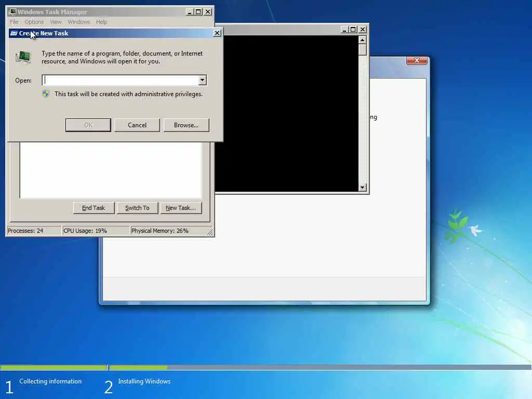Open the Help menu in Task Manager
Image resolution: width=532 pixels, height=399 pixels.
coord(101,22)
